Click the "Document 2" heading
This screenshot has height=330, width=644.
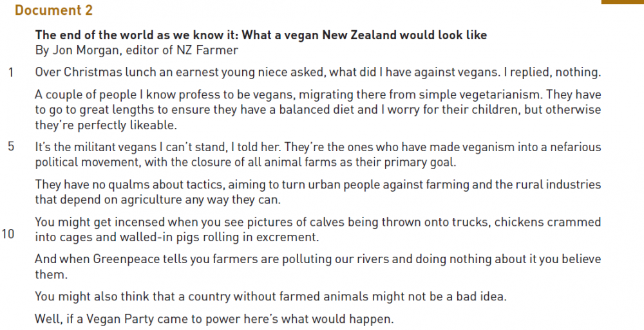53,10
